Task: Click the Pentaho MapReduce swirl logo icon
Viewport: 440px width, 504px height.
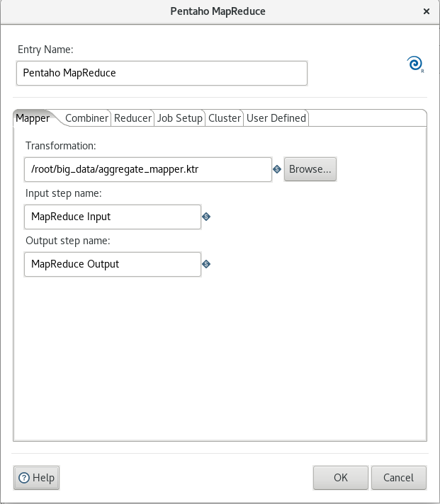Action: [x=415, y=64]
